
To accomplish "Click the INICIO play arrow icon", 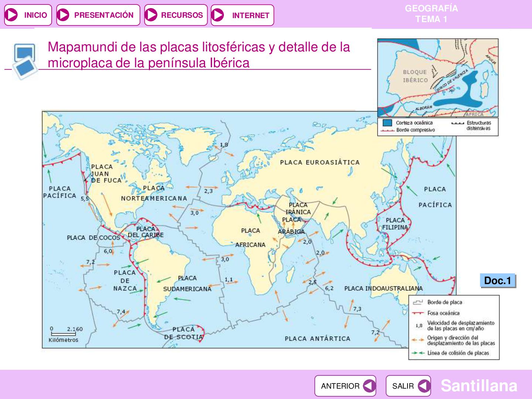I will 12,15.
